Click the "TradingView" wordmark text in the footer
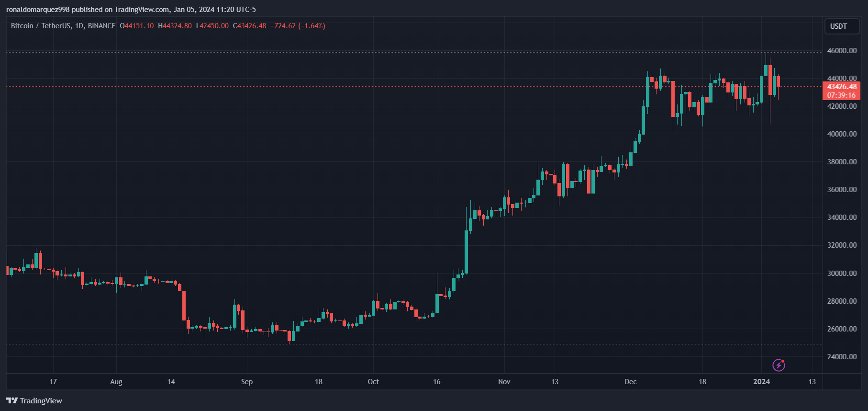Screen dimensions: 868x411 click(41, 400)
